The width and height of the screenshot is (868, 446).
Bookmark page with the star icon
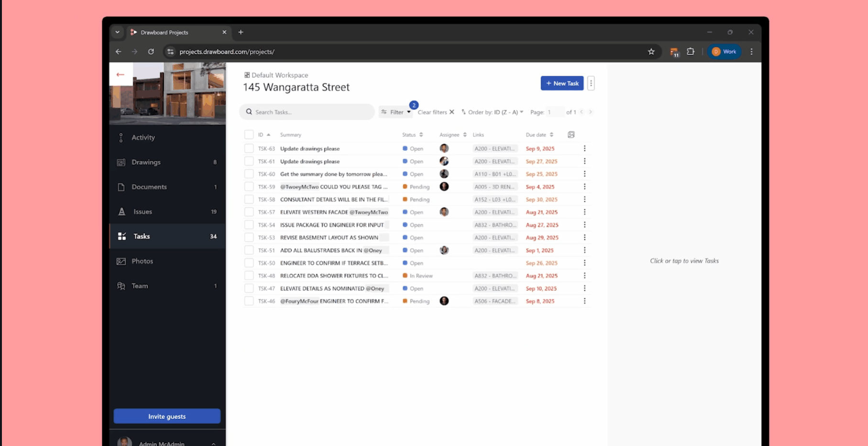pos(651,52)
